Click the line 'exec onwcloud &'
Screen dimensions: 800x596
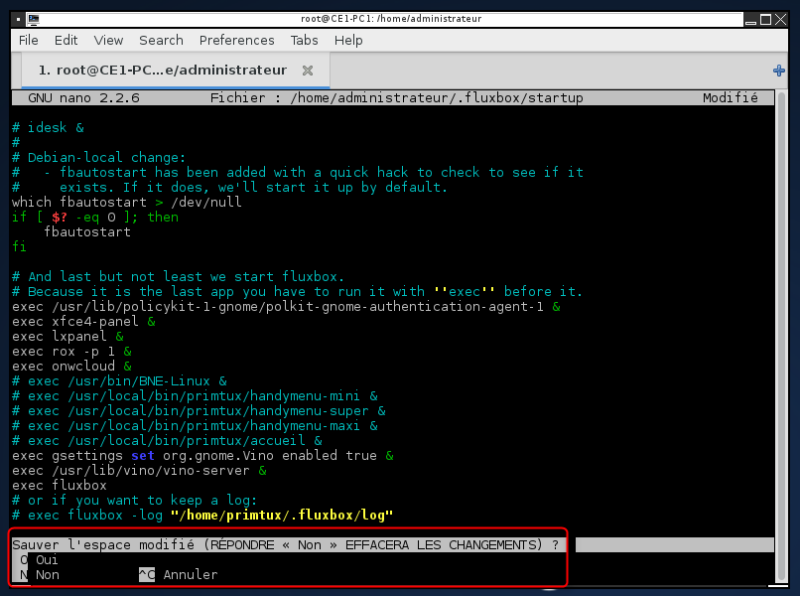coord(72,366)
